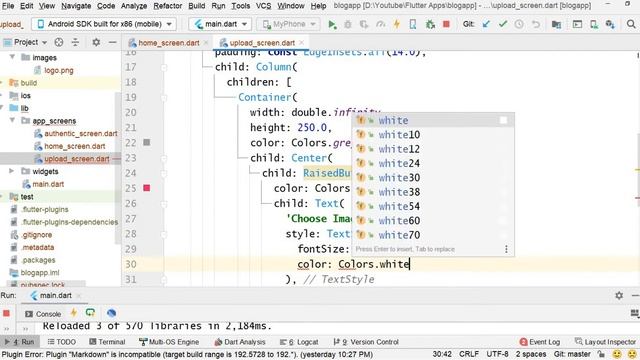The image size is (640, 360).
Task: Open the TODO tool window
Action: pyautogui.click(x=62, y=342)
